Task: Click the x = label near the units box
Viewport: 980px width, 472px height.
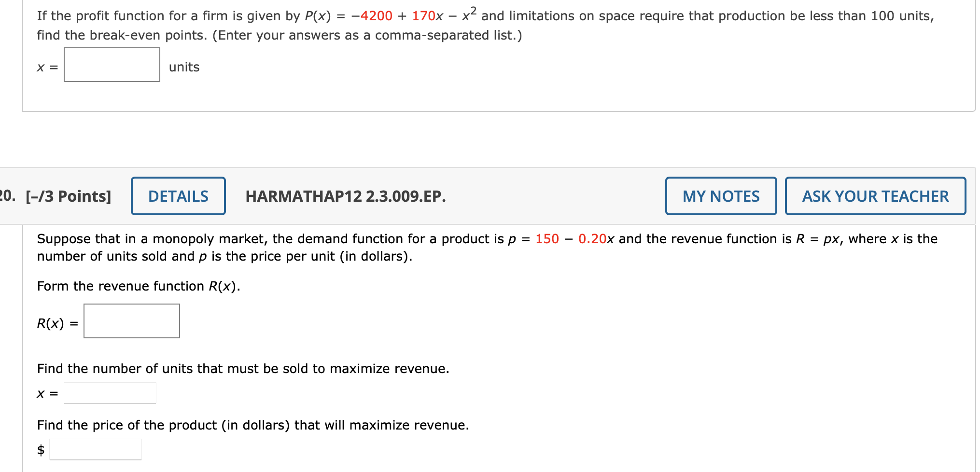Action: click(47, 67)
